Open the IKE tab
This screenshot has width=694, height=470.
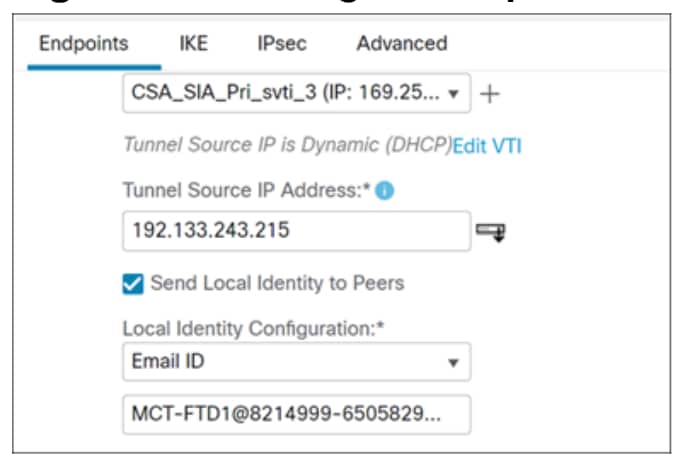[x=193, y=43]
